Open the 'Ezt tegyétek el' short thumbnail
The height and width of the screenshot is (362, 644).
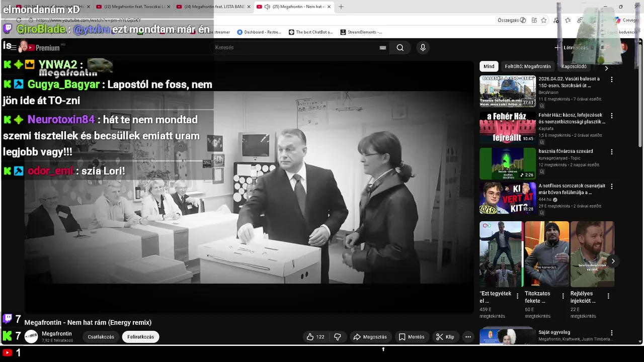coord(501,254)
